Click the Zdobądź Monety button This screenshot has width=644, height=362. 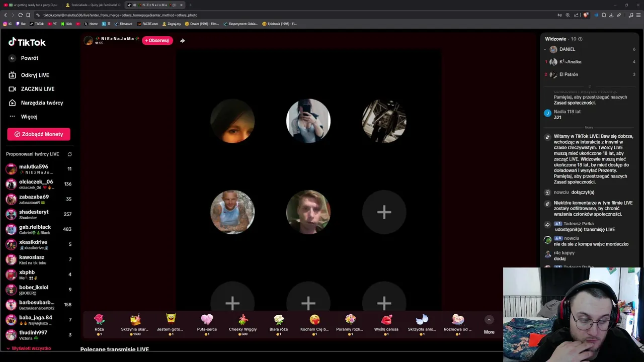[x=39, y=134]
